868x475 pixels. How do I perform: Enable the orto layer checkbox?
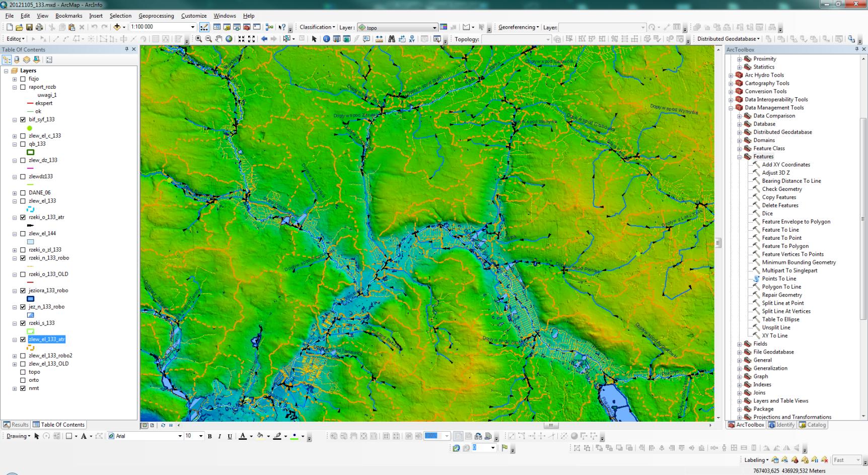[23, 380]
